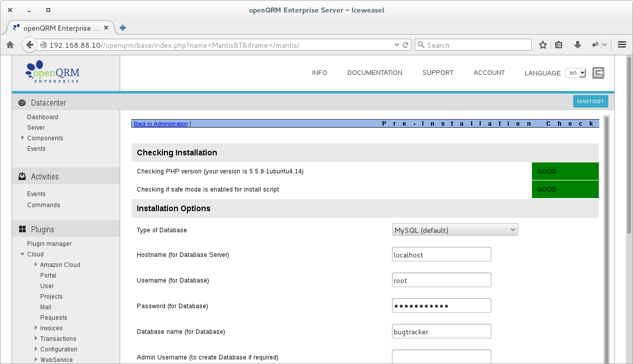Click the GOOD status for PHP version

565,171
